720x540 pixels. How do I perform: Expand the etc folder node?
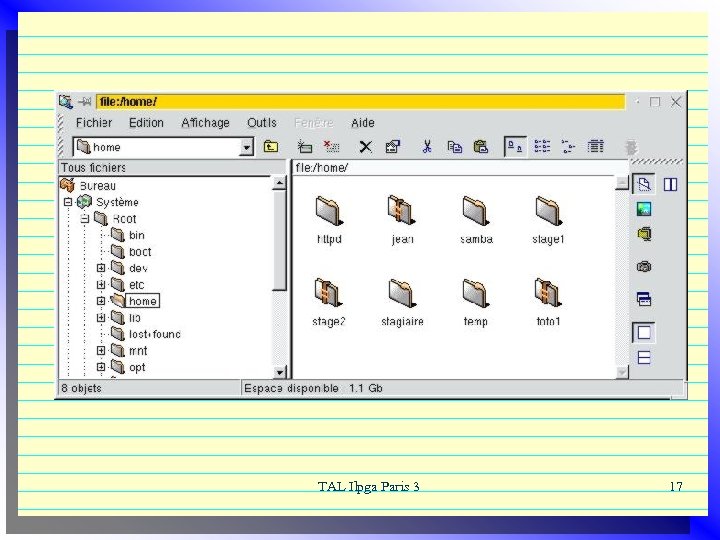(x=101, y=284)
